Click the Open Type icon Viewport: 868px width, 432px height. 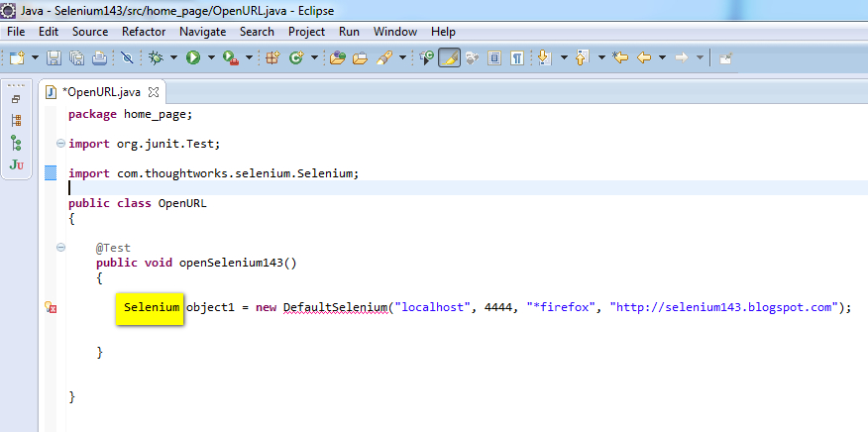(338, 57)
